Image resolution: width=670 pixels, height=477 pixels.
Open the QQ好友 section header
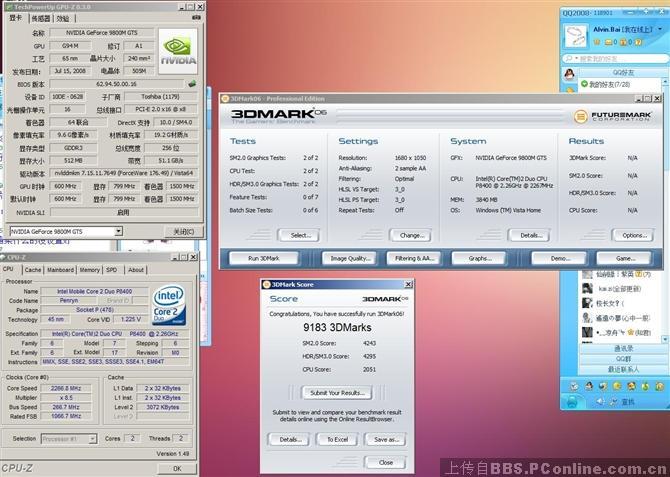(x=623, y=72)
